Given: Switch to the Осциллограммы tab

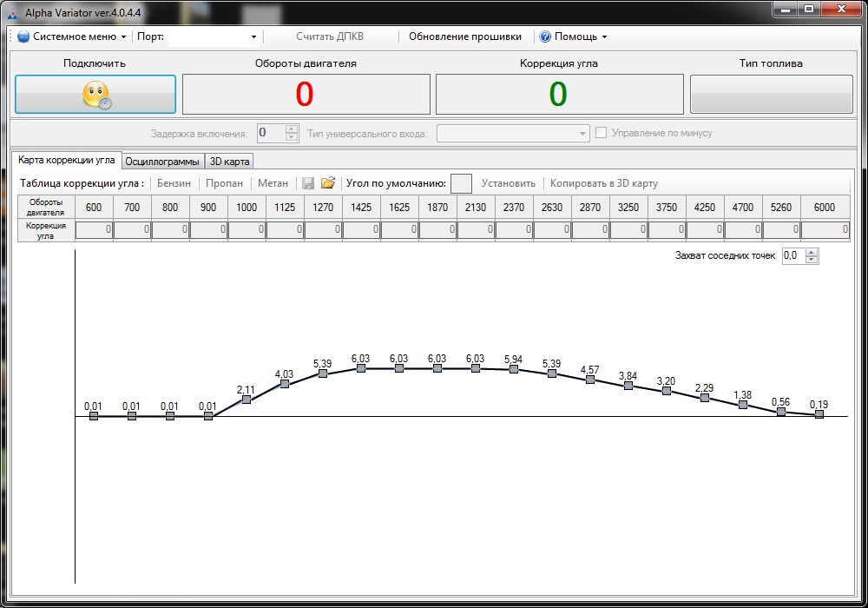Looking at the screenshot, I should (162, 161).
